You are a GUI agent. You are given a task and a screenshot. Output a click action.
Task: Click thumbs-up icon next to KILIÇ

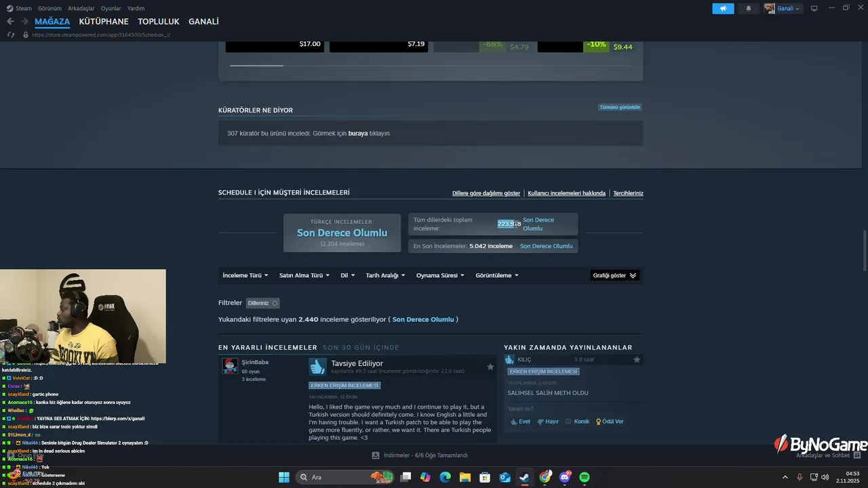pos(510,359)
